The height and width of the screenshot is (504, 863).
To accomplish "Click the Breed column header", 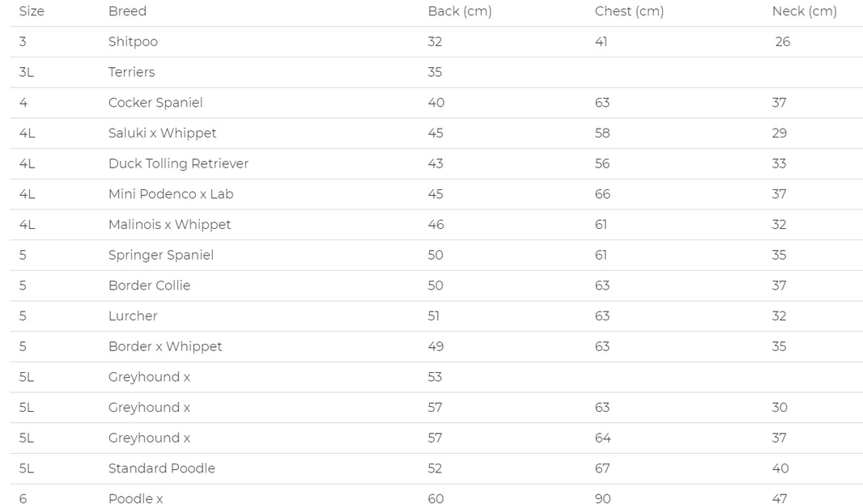I will click(127, 11).
